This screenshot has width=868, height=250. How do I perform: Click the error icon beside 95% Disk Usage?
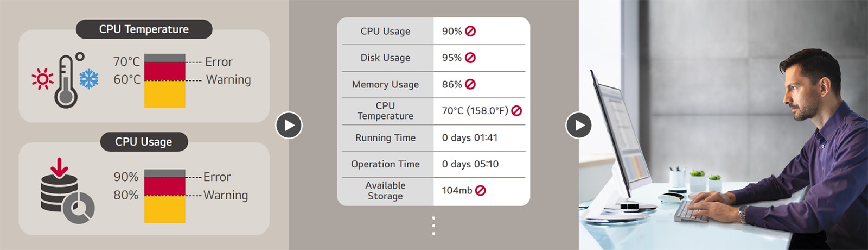[470, 58]
